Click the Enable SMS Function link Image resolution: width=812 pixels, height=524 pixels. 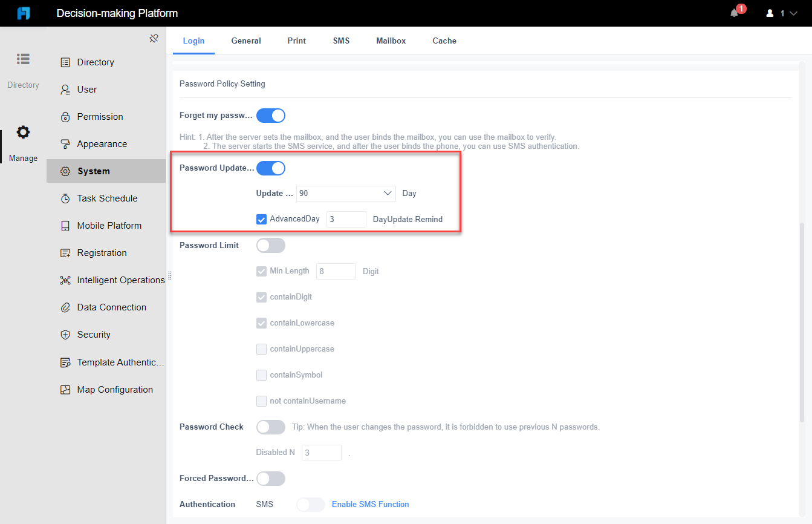371,504
